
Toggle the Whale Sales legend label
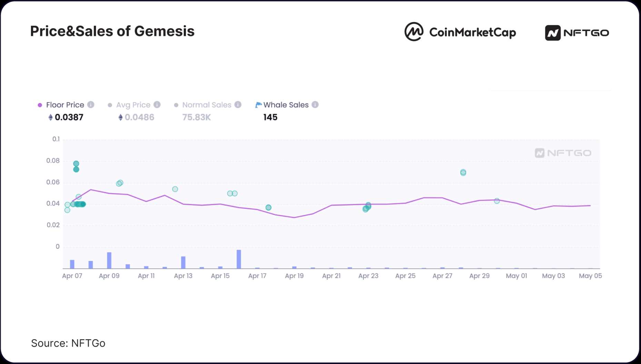pyautogui.click(x=286, y=105)
